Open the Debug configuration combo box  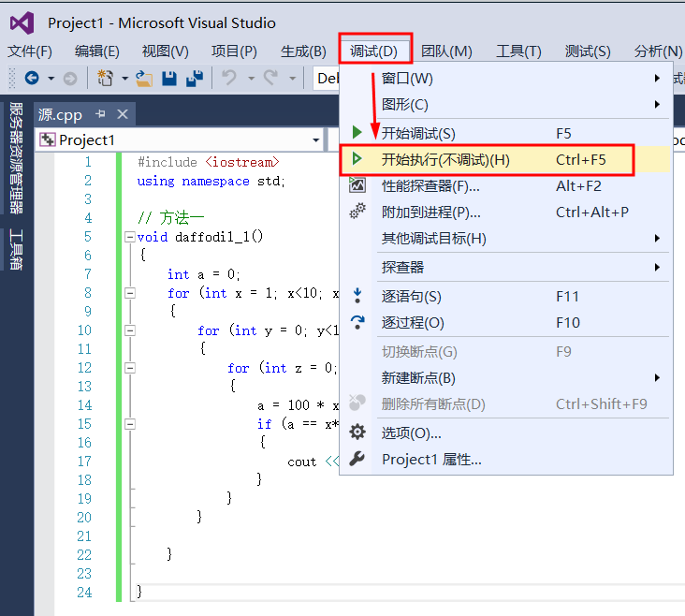327,79
